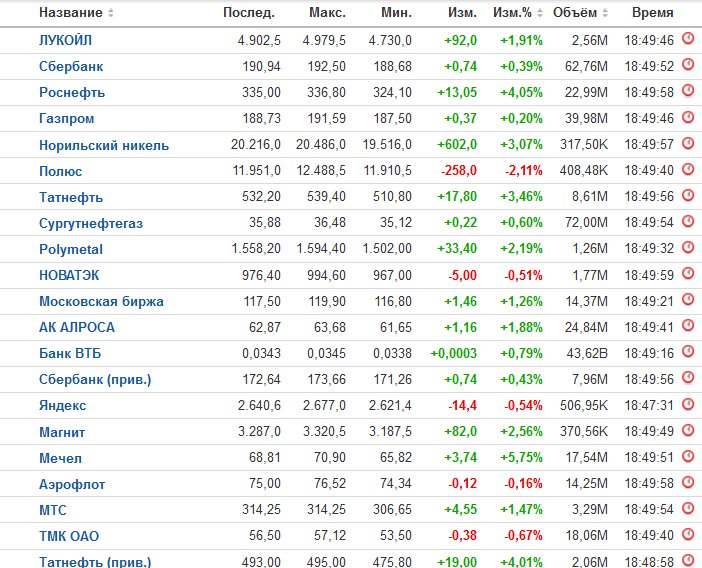Click the clock icon in Мечел row
The image size is (702, 568).
click(688, 456)
